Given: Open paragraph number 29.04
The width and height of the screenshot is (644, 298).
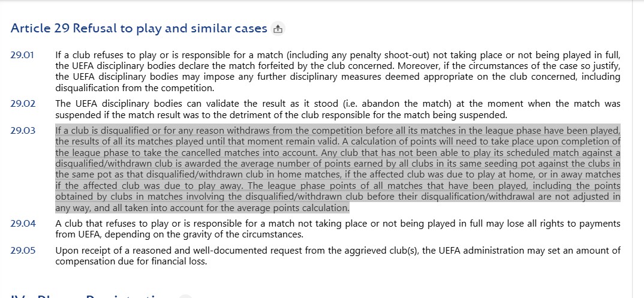Looking at the screenshot, I should pos(23,224).
